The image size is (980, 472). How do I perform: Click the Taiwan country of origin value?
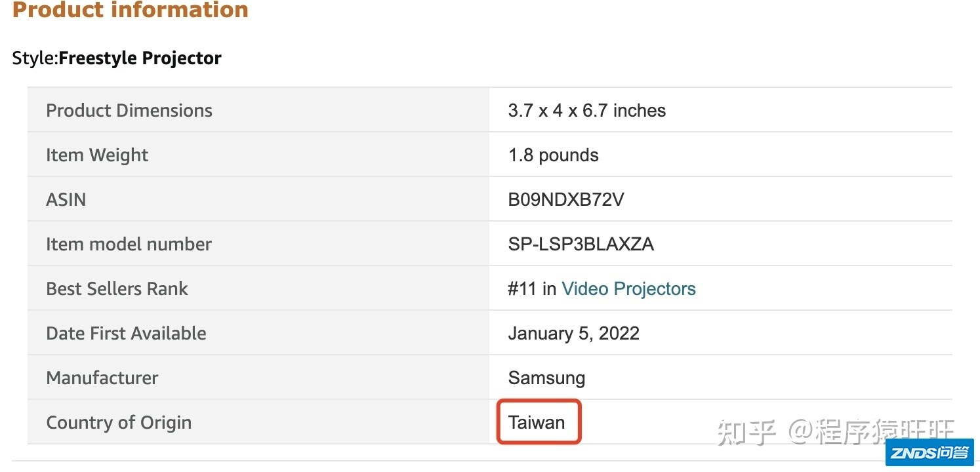(537, 423)
